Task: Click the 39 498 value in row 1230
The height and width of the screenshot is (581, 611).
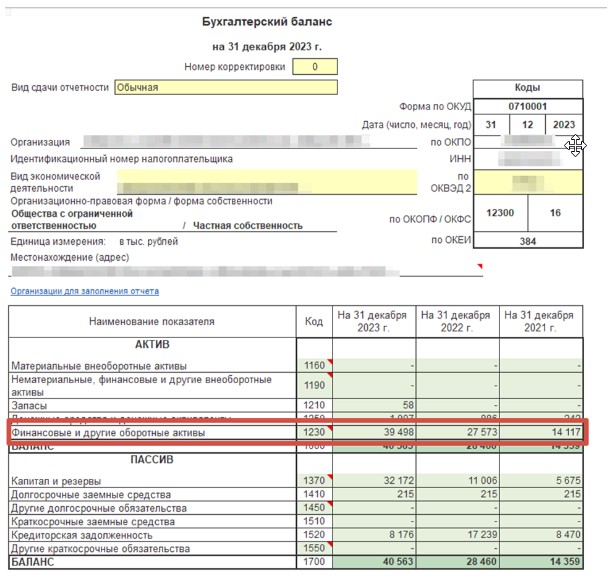Action: tap(374, 432)
